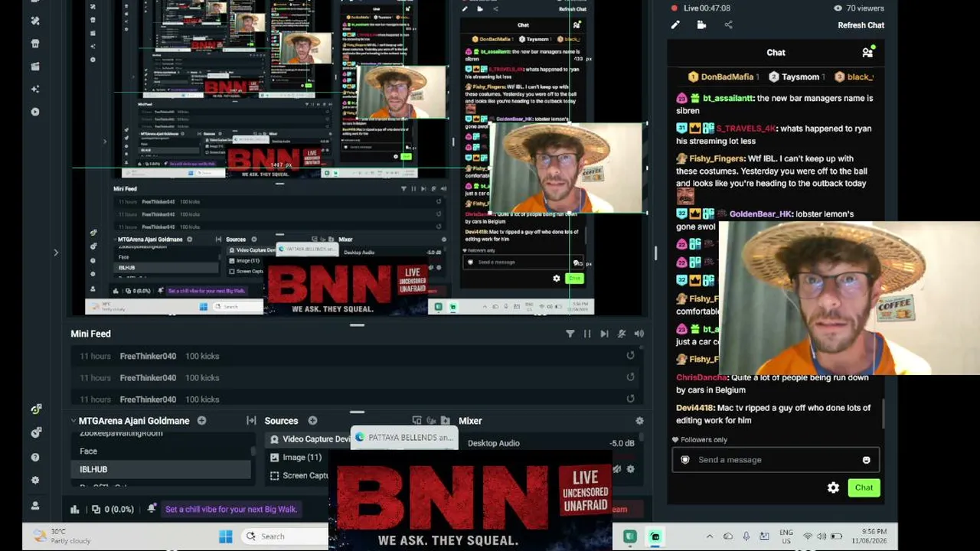980x551 pixels.
Task: Open the Recordings play-circle icon in sidebar
Action: (35, 112)
